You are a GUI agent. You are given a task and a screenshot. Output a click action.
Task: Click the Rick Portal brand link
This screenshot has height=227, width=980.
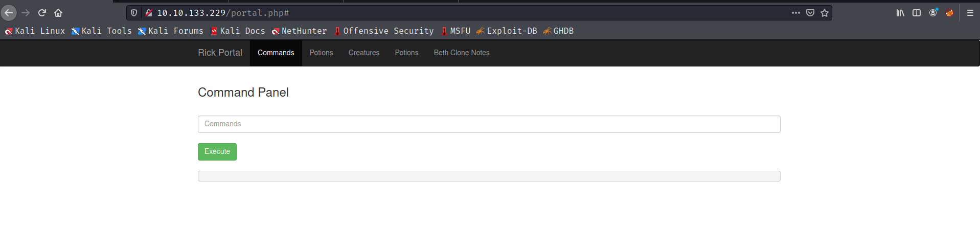click(x=220, y=53)
